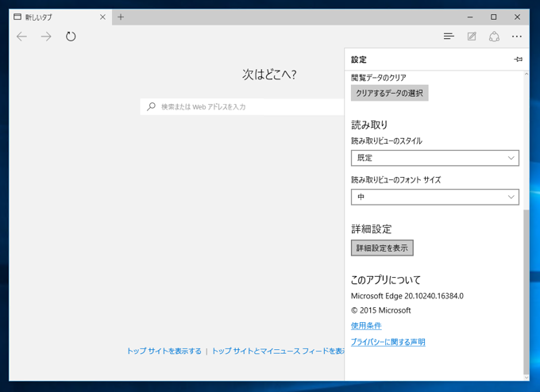Focus the 検索または Web アドレスを入力 field
540x392 pixels.
tap(242, 106)
